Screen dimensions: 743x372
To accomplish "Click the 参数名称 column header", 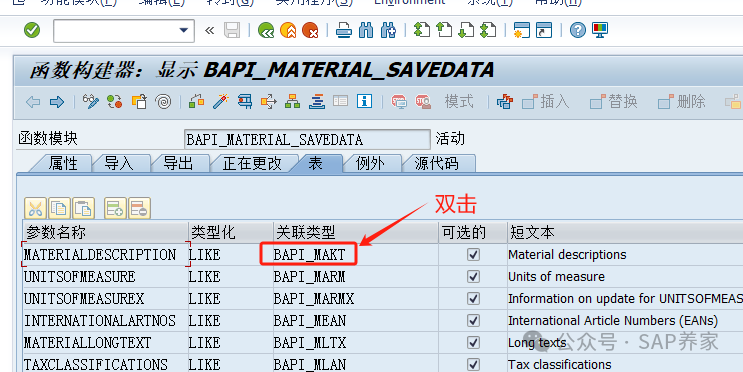I will (106, 233).
